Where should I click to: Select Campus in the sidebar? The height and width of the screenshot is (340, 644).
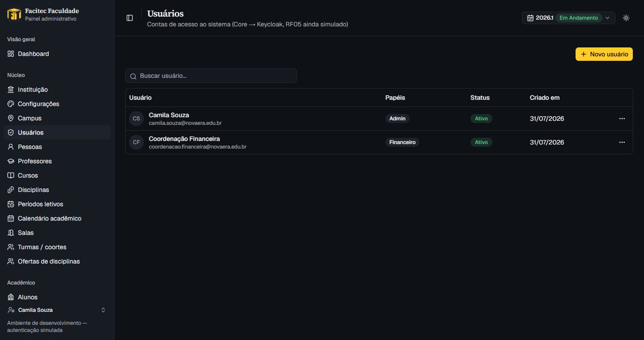pyautogui.click(x=57, y=118)
